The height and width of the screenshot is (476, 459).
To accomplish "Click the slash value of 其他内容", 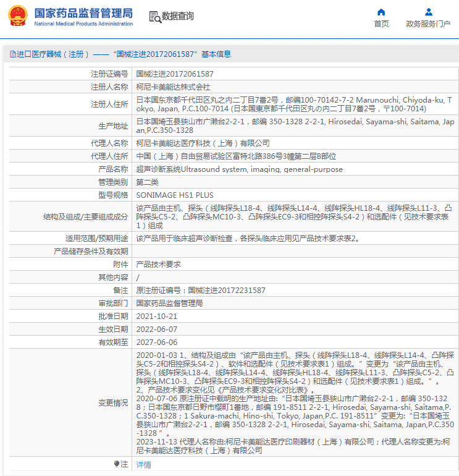I will click(138, 278).
